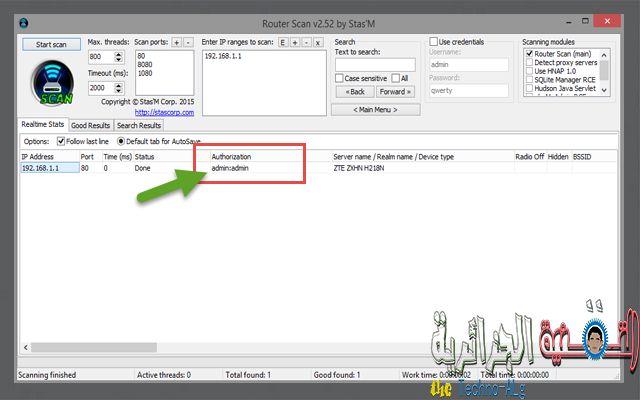Remove IP range with minus button
Image resolution: width=640 pixels, height=400 pixels.
(x=307, y=42)
